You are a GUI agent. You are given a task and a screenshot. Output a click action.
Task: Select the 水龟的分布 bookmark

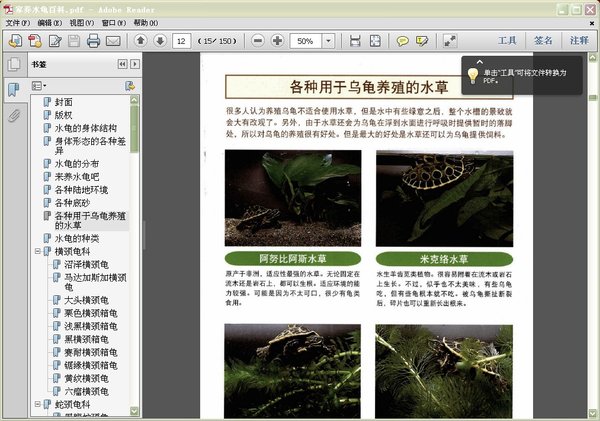click(x=77, y=163)
